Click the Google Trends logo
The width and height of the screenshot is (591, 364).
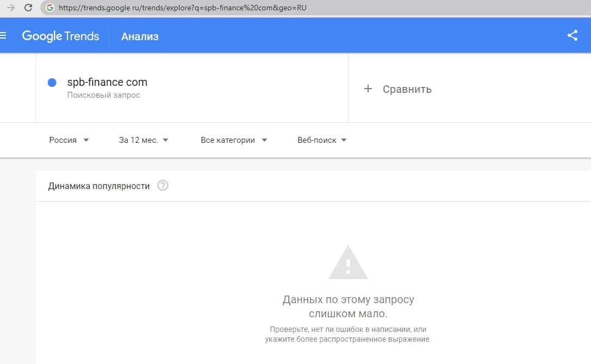click(60, 36)
